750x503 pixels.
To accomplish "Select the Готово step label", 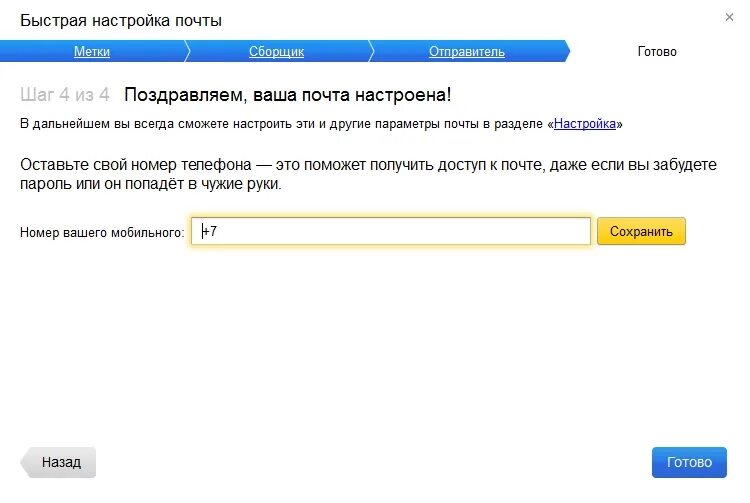I will pos(657,52).
